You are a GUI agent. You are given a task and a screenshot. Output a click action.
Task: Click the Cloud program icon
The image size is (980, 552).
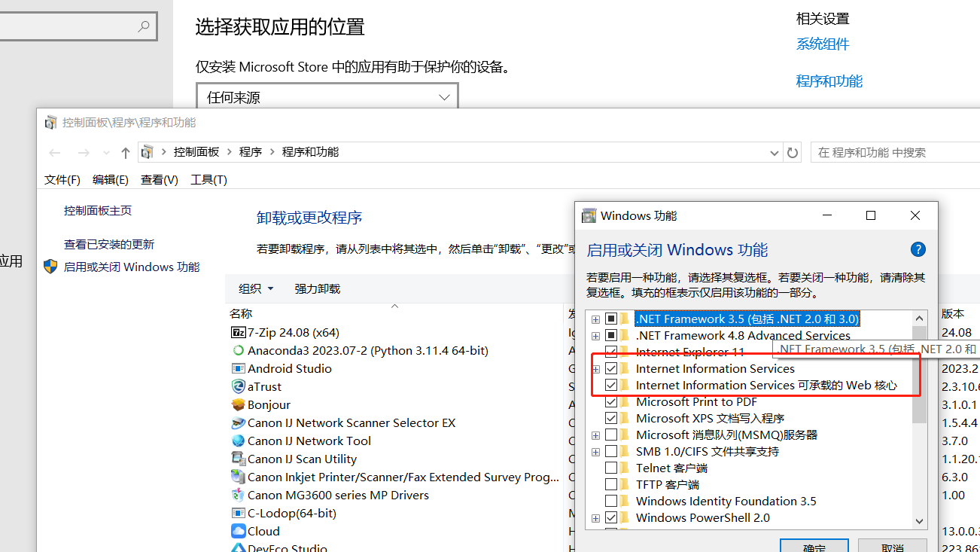pyautogui.click(x=238, y=531)
